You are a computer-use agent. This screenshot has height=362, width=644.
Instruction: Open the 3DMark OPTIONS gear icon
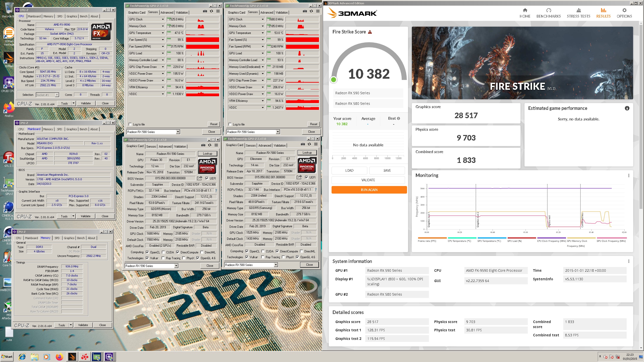tap(624, 10)
